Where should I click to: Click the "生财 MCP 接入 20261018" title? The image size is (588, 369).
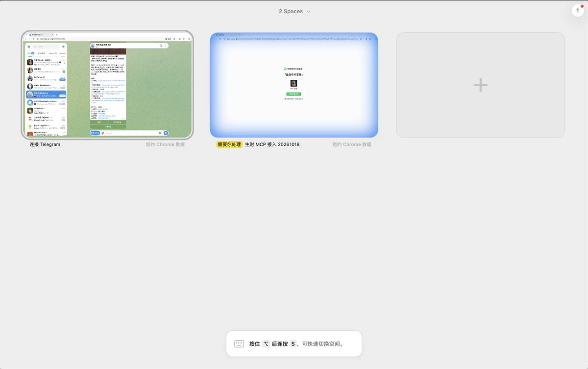click(272, 144)
